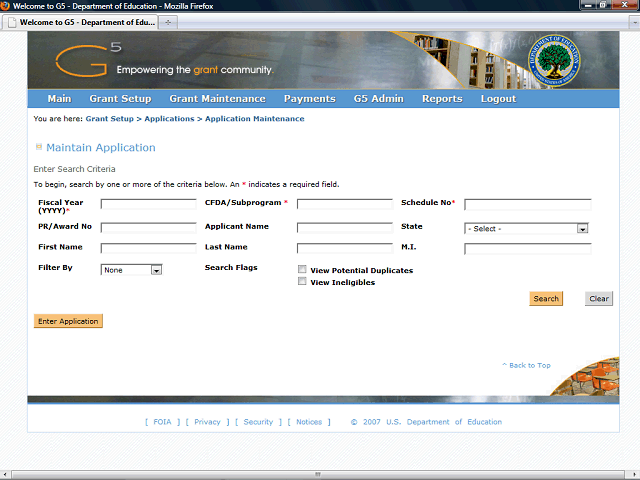Open the Security footer link

point(258,422)
